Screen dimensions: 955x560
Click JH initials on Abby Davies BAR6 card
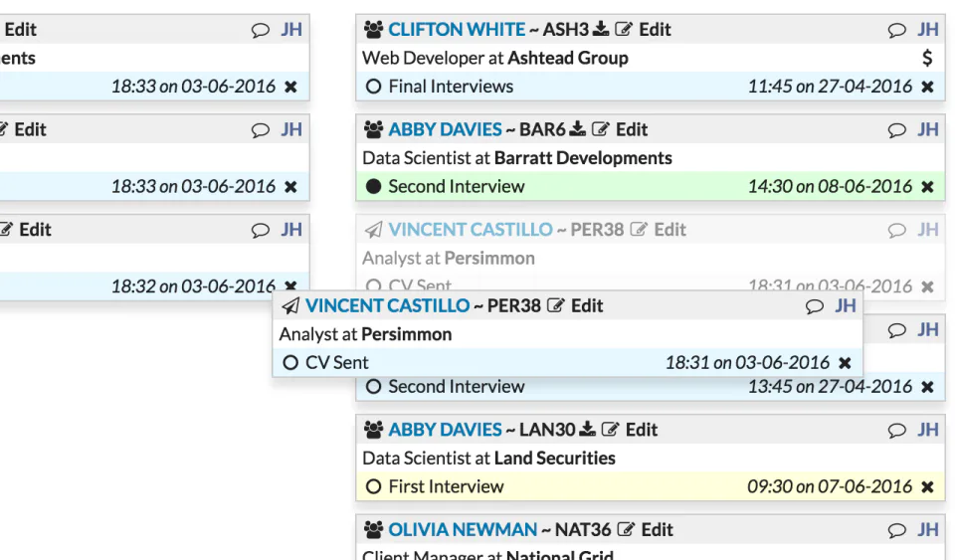click(x=927, y=129)
